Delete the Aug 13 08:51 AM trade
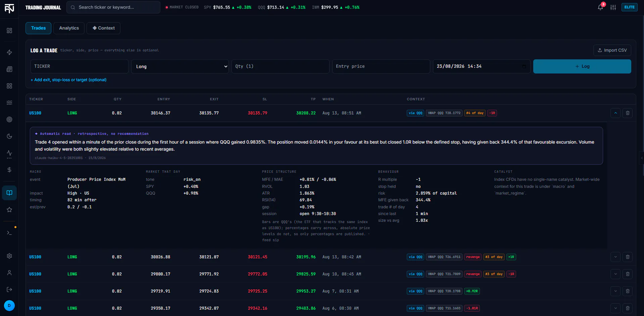 628,113
